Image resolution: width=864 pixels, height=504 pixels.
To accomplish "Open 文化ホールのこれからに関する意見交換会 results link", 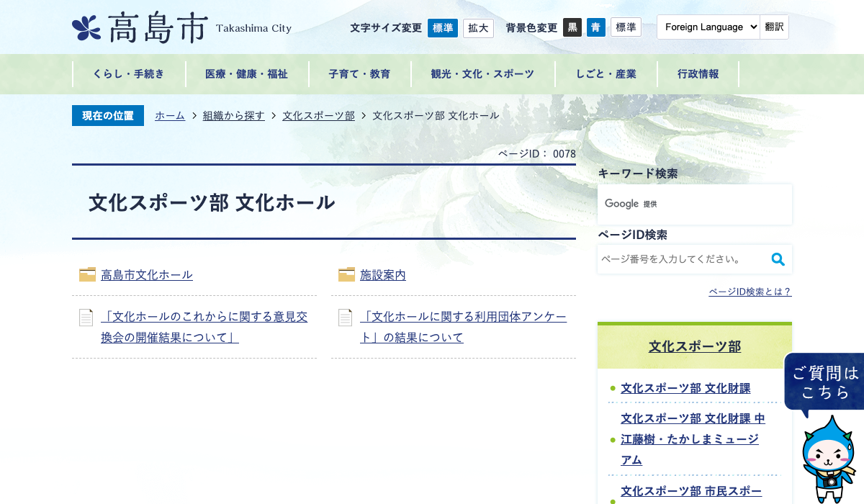I will point(204,327).
